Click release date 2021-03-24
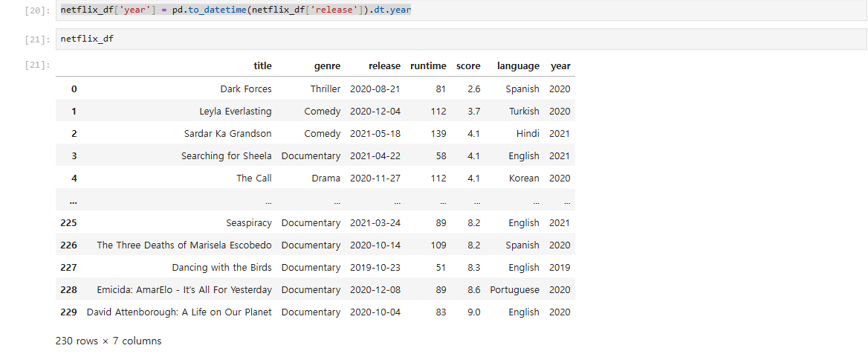 [375, 222]
